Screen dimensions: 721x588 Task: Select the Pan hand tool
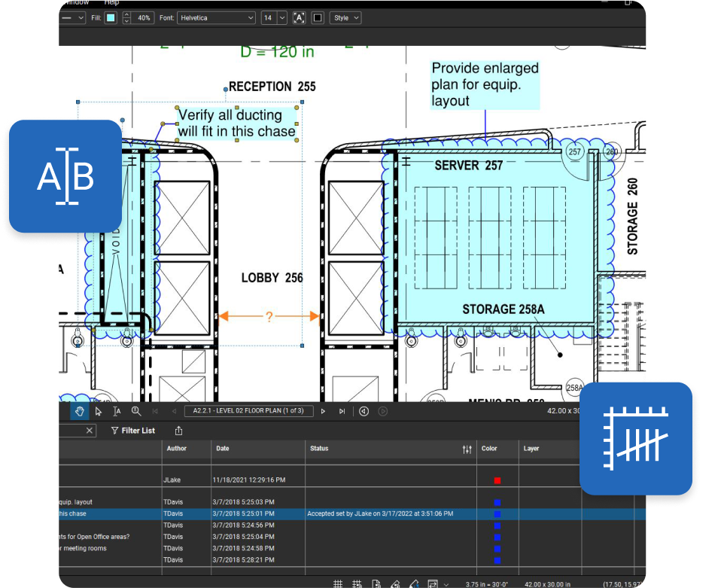80,411
